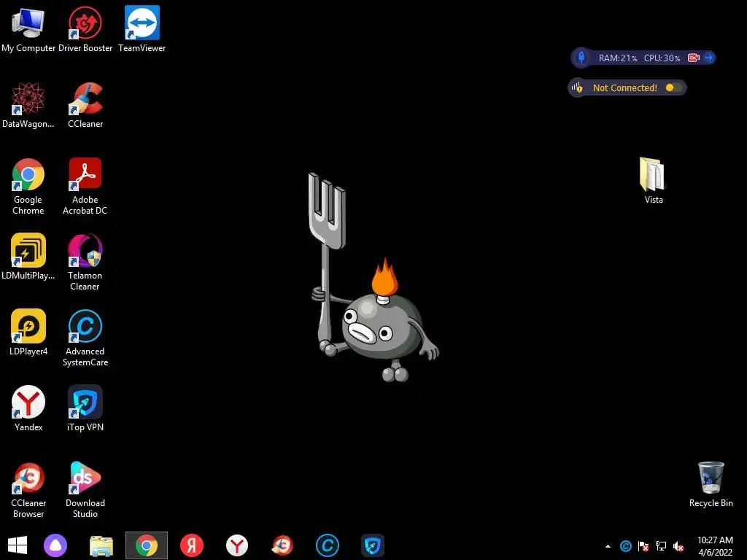Select the CCleaner Browser desktop shortcut
This screenshot has height=560, width=747.
28,489
